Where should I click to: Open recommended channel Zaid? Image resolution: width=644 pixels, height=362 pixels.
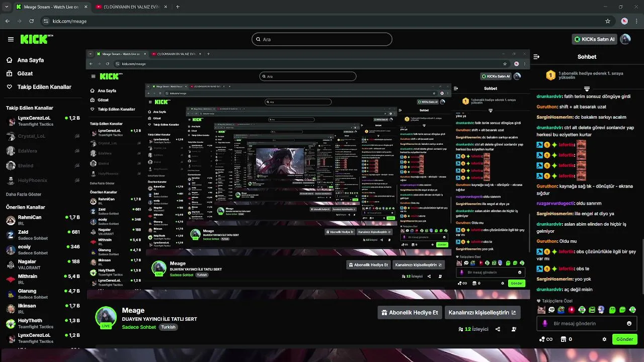pyautogui.click(x=42, y=235)
